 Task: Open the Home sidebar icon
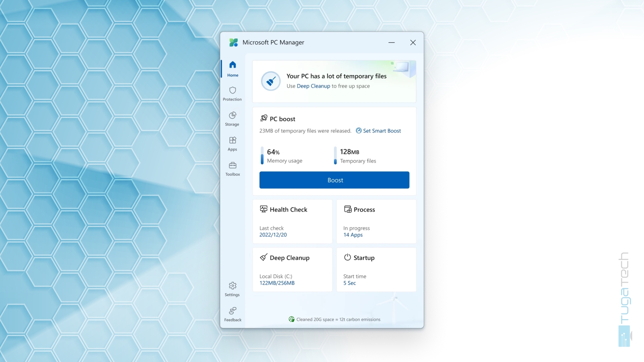point(232,65)
